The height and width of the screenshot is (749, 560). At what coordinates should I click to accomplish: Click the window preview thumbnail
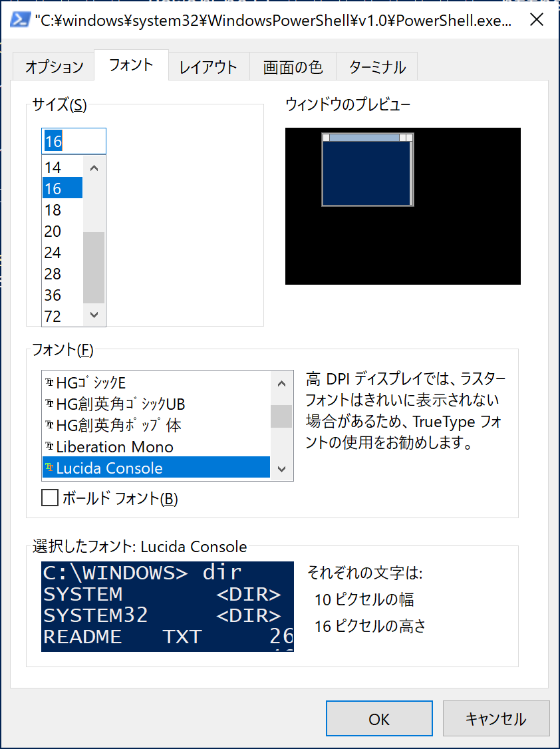pyautogui.click(x=403, y=206)
